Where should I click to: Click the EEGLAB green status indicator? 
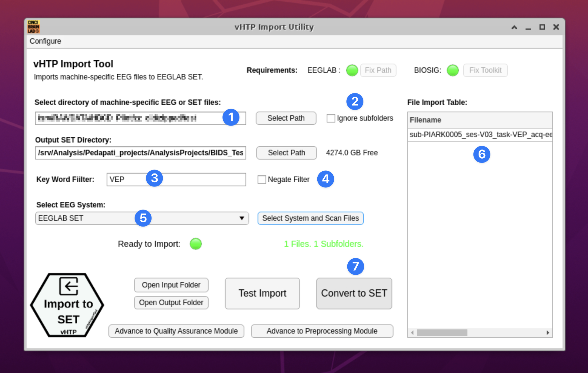click(x=352, y=70)
